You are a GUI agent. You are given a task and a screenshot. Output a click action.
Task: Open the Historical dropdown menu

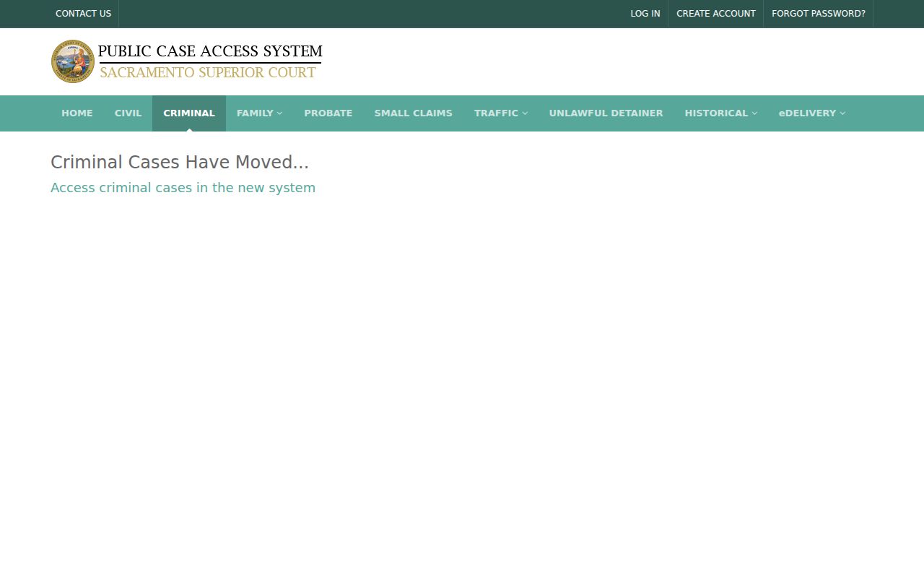(721, 113)
